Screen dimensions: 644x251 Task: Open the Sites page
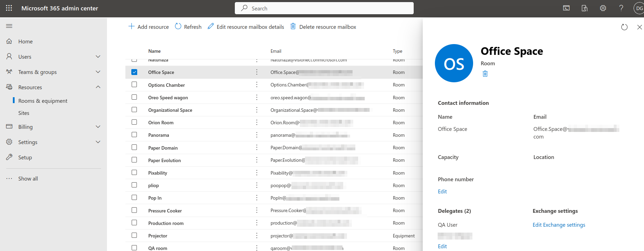click(x=24, y=113)
